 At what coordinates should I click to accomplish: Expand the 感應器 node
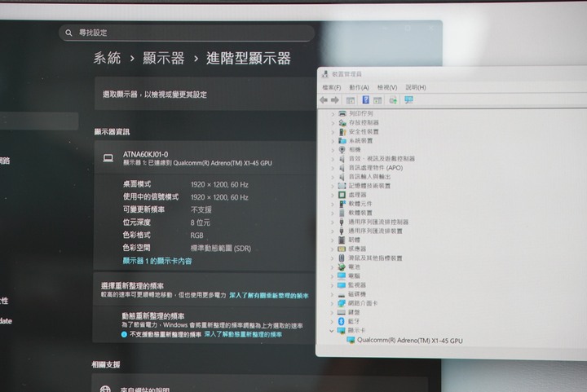pyautogui.click(x=332, y=249)
